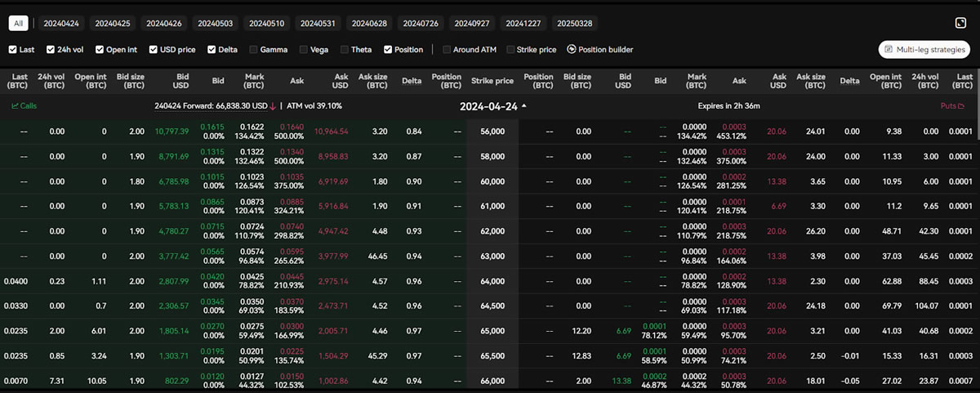Viewport: 980px width, 393px height.
Task: Toggle the Around ATM checkbox
Action: coord(447,50)
